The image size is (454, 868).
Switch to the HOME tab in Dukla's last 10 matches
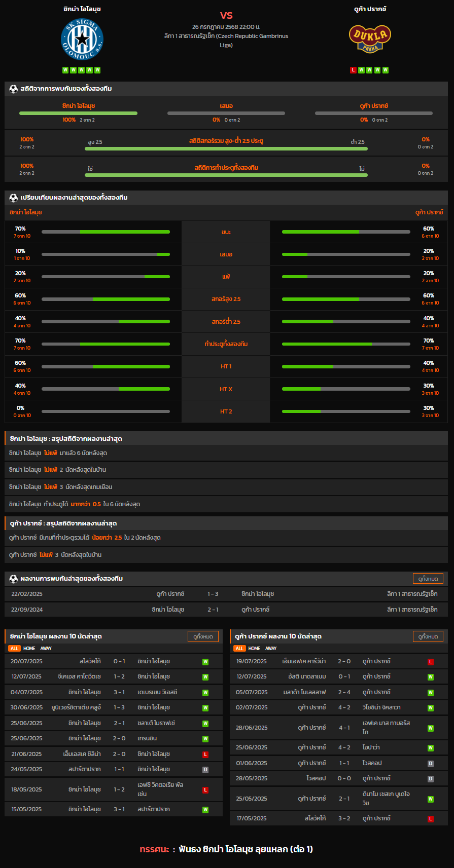point(255,649)
